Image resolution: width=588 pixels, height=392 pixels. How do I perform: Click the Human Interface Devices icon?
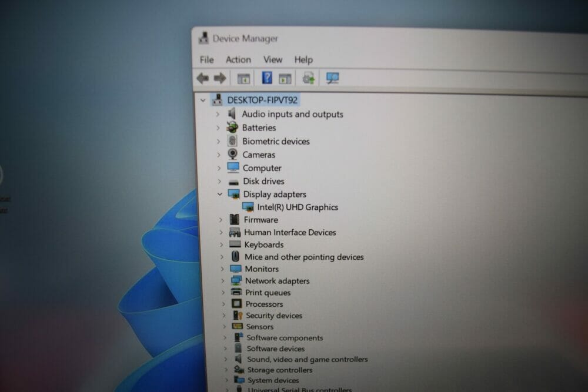(235, 232)
